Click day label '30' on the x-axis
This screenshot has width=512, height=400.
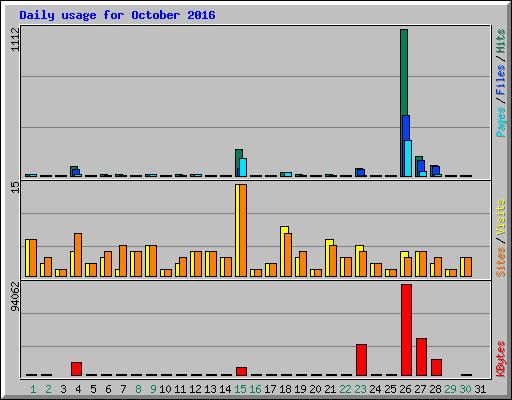coord(465,389)
